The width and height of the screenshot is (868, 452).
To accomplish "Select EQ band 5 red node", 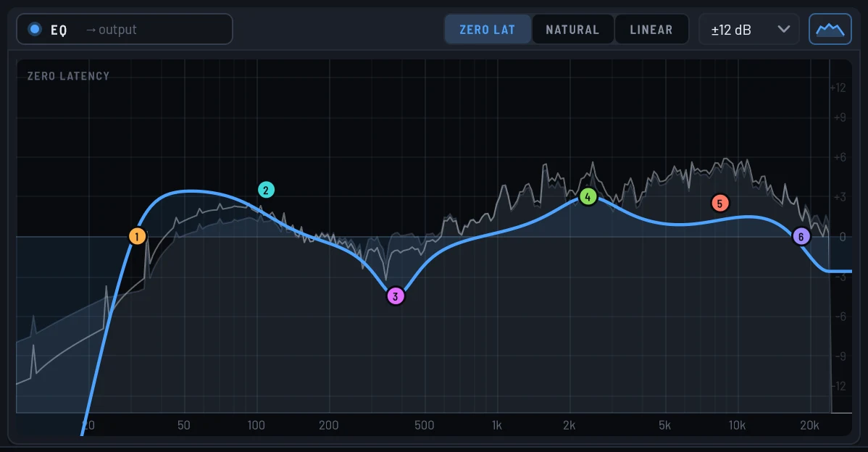I will (x=719, y=204).
